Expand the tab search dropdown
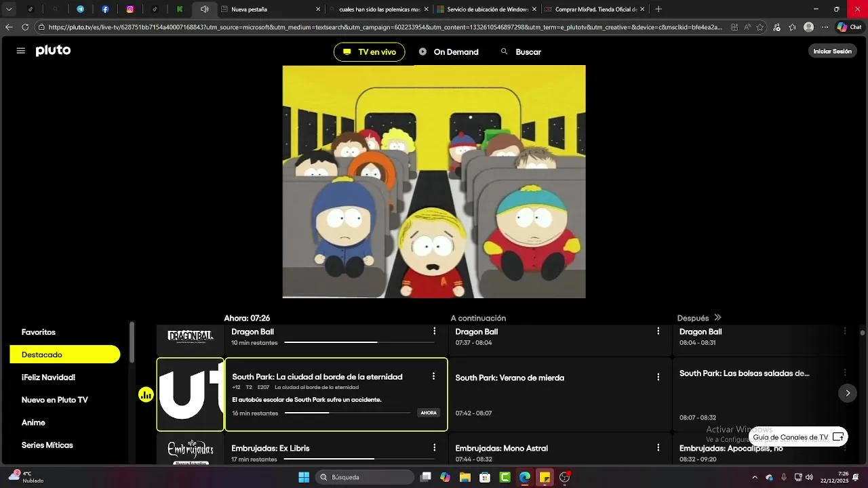Screen dimensions: 868x488 (x=9, y=9)
